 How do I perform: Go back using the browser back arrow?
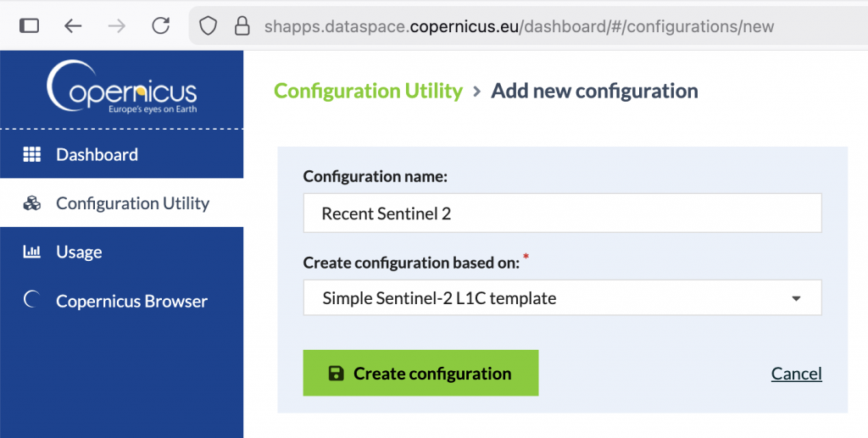pos(74,26)
